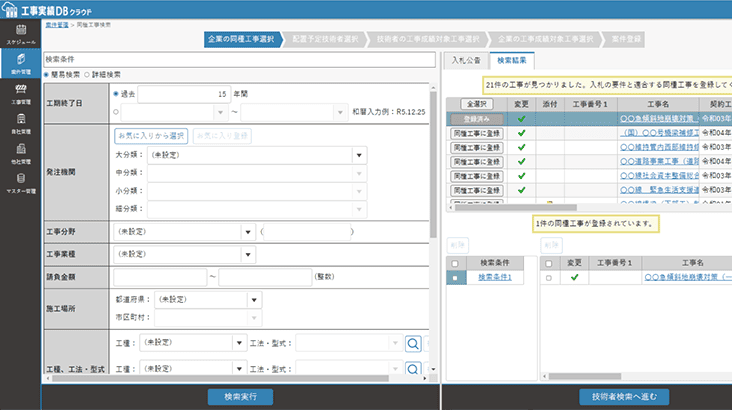Image resolution: width=732 pixels, height=410 pixels.
Task: Select the 過去 radio button
Action: tap(118, 93)
